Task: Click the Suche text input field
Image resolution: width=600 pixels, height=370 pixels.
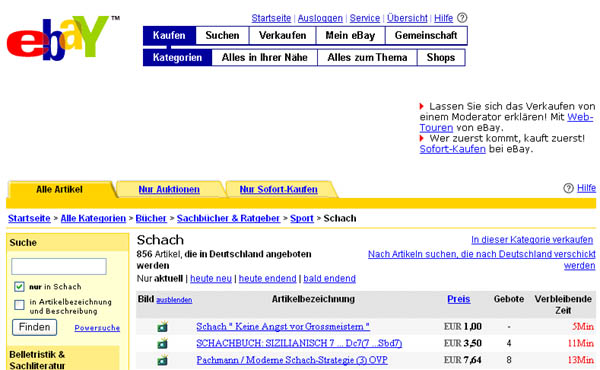Action: pyautogui.click(x=59, y=266)
